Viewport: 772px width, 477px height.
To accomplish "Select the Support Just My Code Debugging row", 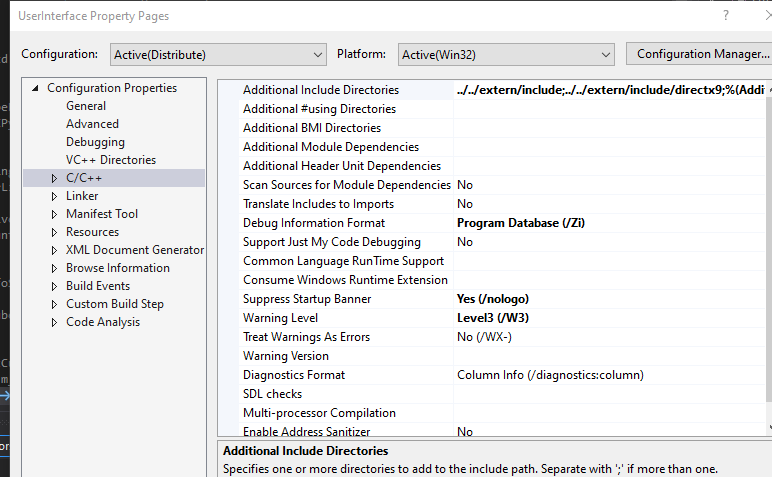I will [x=502, y=242].
